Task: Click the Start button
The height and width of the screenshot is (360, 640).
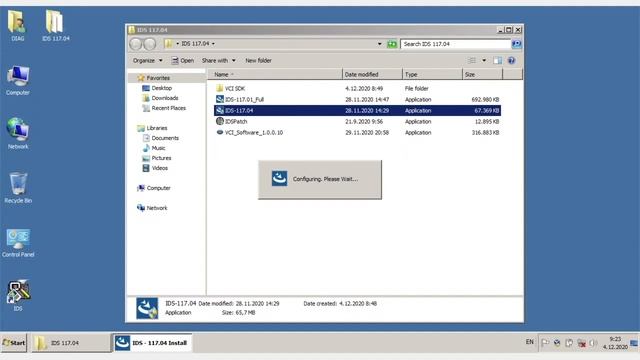Action: click(14, 343)
